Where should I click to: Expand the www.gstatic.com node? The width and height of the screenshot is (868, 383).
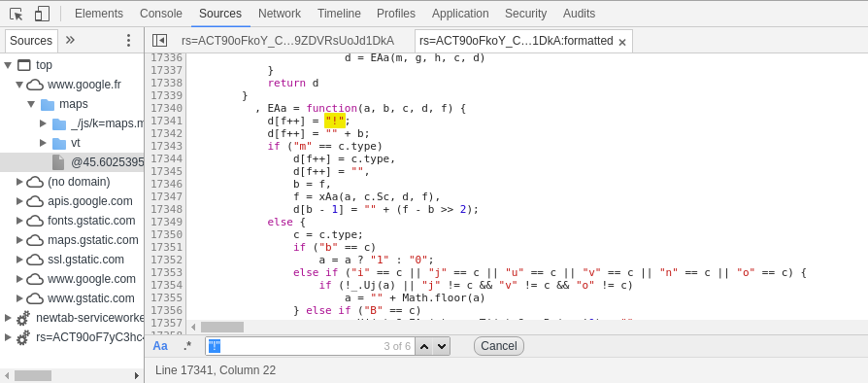tap(19, 298)
